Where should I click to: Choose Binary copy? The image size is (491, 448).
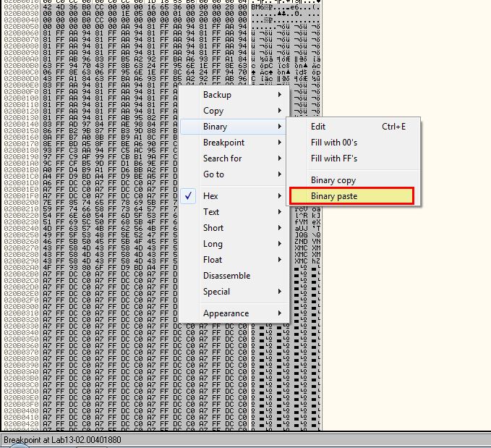[x=353, y=180]
